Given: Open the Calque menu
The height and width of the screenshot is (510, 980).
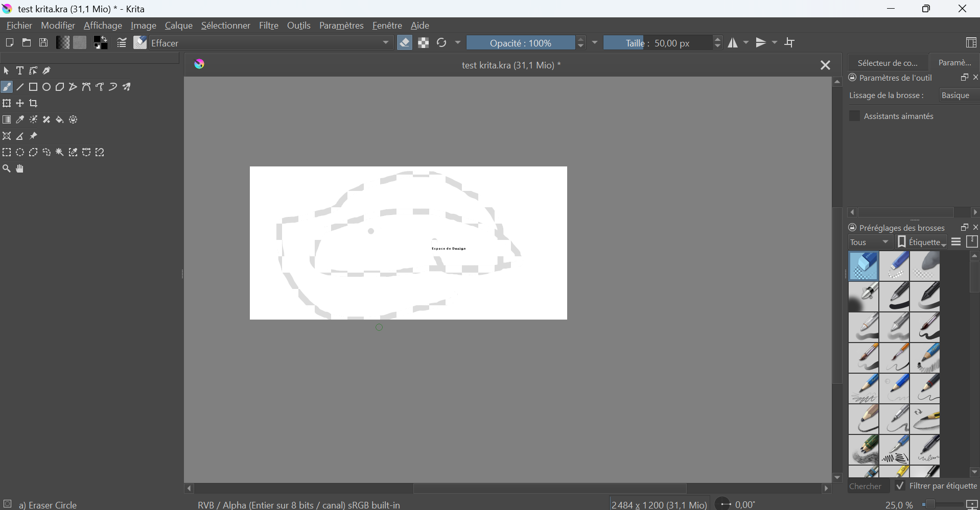Looking at the screenshot, I should pos(179,26).
